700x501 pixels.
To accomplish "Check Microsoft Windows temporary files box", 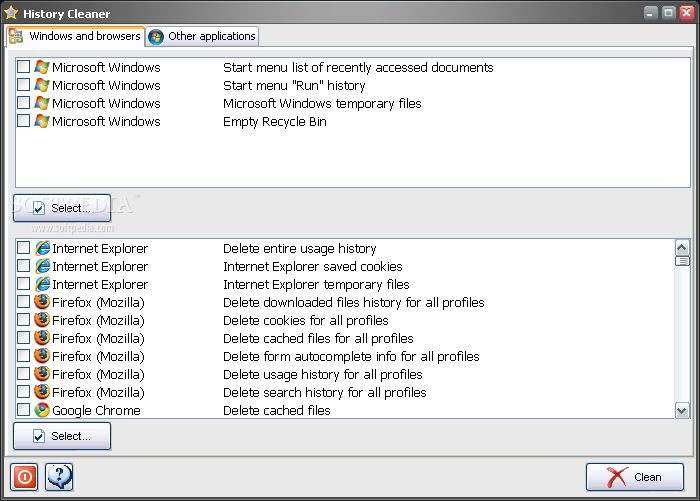I will [x=23, y=103].
